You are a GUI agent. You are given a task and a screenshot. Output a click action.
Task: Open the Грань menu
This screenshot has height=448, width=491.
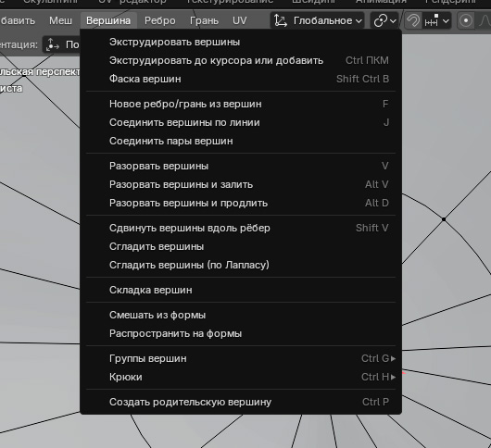pos(204,20)
